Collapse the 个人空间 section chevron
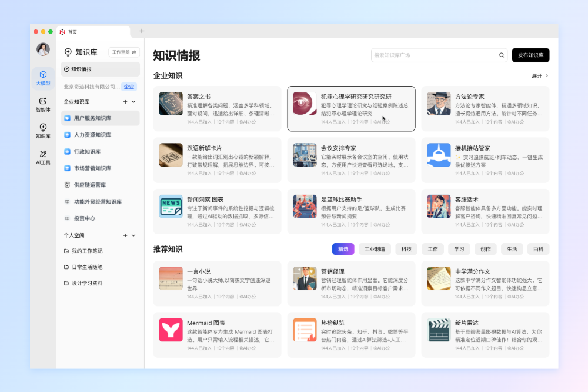This screenshot has height=392, width=588. click(x=133, y=235)
